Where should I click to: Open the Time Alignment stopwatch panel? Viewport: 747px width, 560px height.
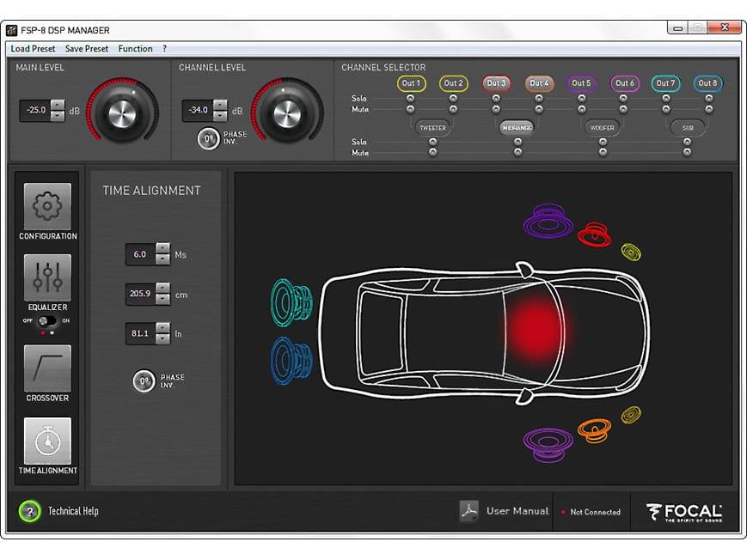point(47,441)
